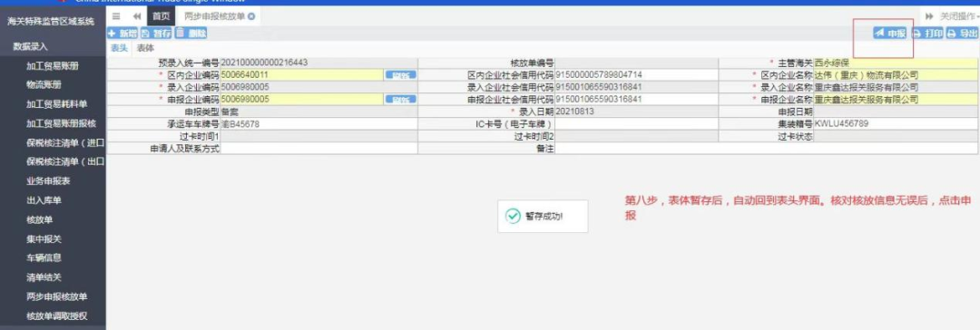Click the 区内企业编码 input field
The width and height of the screenshot is (980, 330).
[x=302, y=75]
